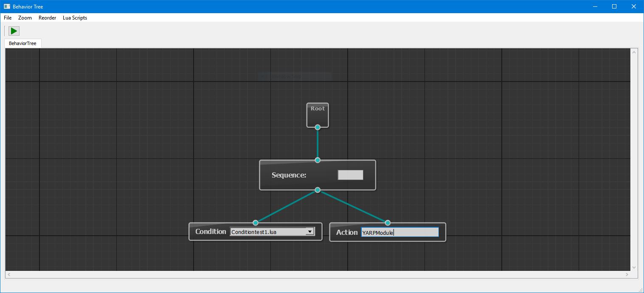Focus the Sequence node's text field
644x293 pixels.
coord(350,175)
